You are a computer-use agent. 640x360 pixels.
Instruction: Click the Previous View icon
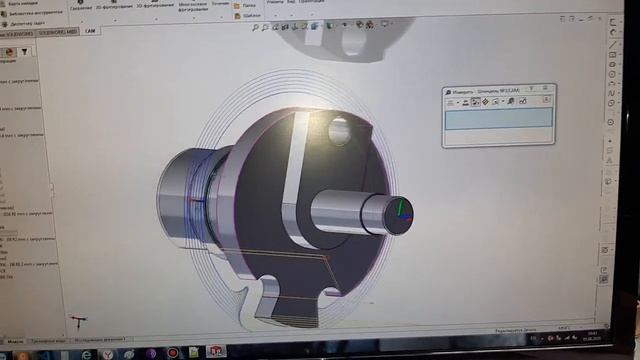click(x=275, y=27)
